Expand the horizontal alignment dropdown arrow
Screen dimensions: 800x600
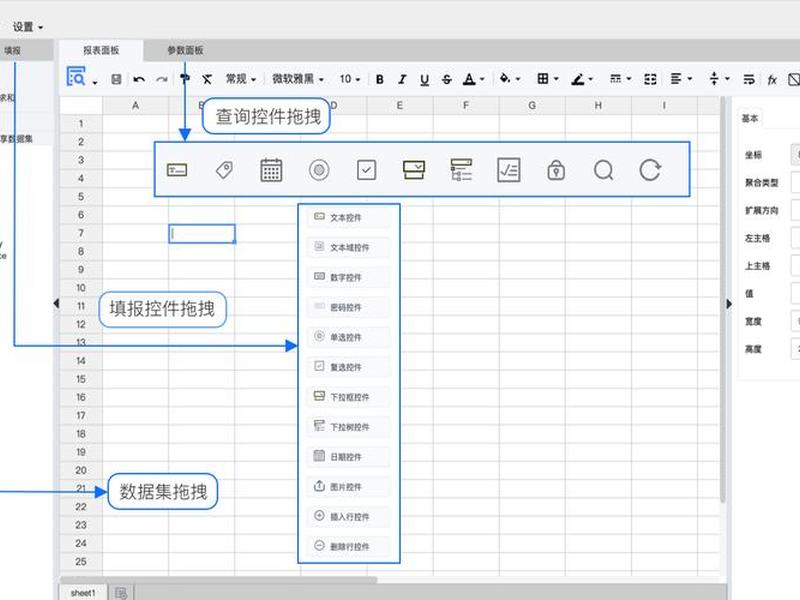(689, 79)
